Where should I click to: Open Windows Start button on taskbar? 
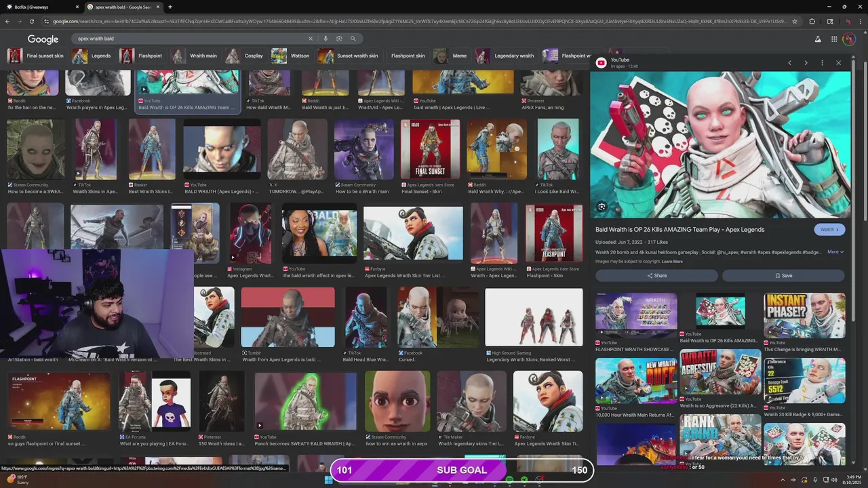click(x=329, y=480)
